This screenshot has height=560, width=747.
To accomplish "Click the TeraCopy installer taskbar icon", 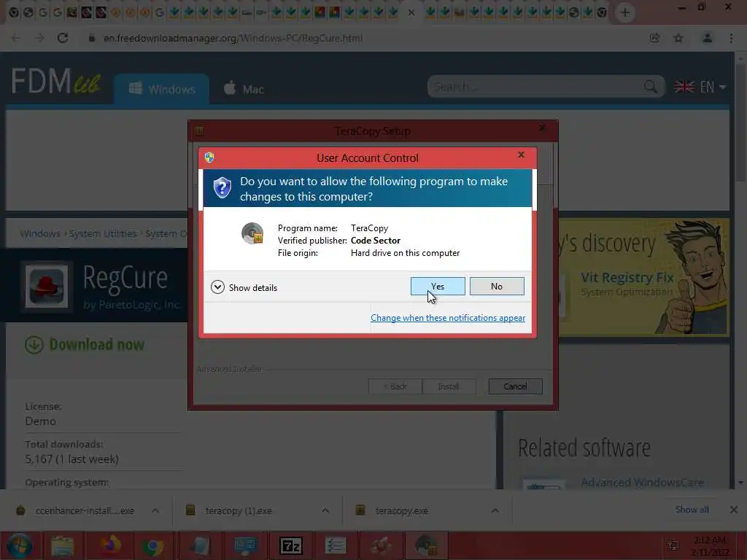I will (x=426, y=545).
